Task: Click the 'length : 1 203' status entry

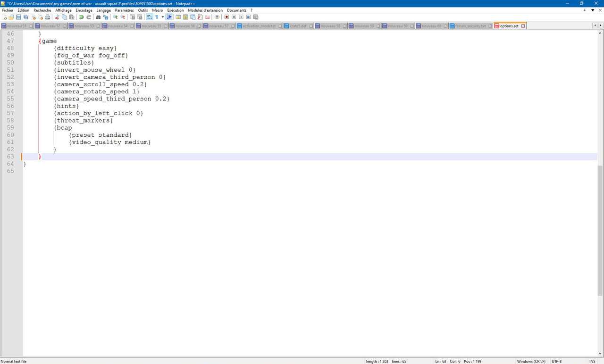Action: (x=377, y=361)
